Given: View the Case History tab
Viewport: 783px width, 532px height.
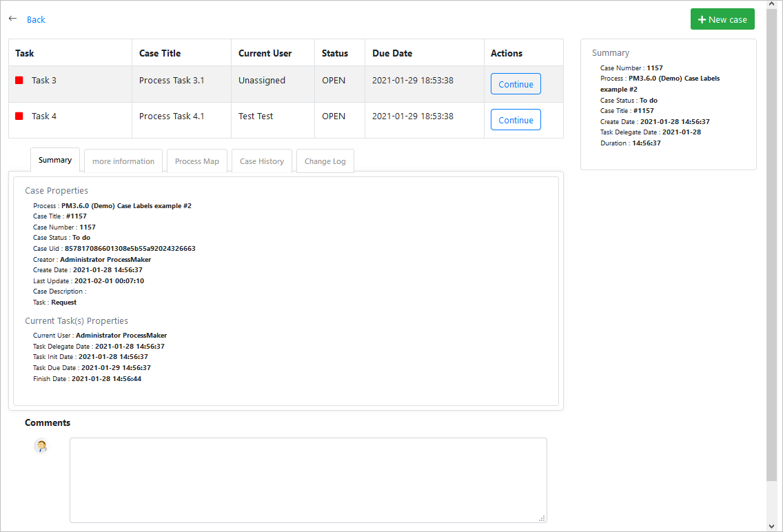Looking at the screenshot, I should 262,161.
